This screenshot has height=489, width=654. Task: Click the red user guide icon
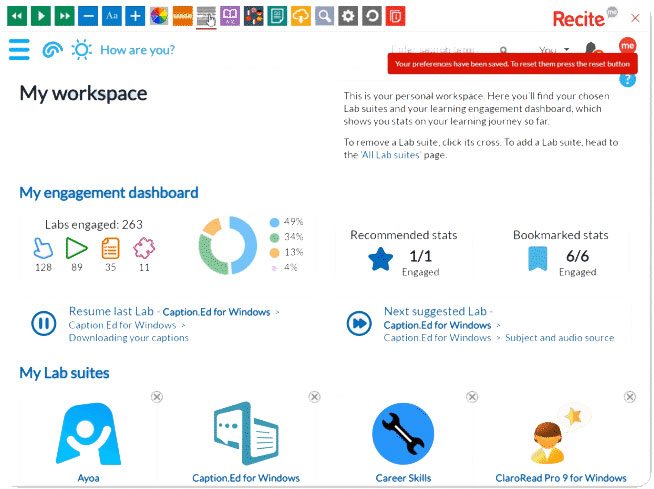(395, 16)
